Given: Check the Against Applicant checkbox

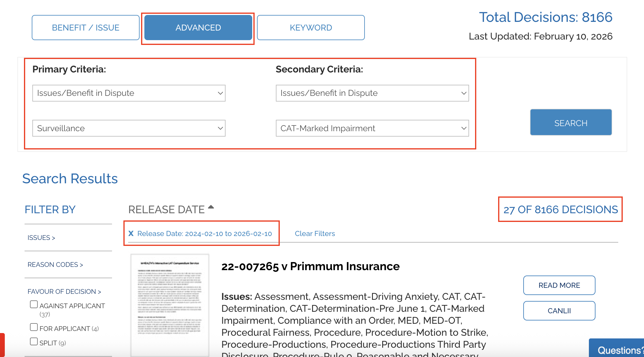Looking at the screenshot, I should point(34,305).
